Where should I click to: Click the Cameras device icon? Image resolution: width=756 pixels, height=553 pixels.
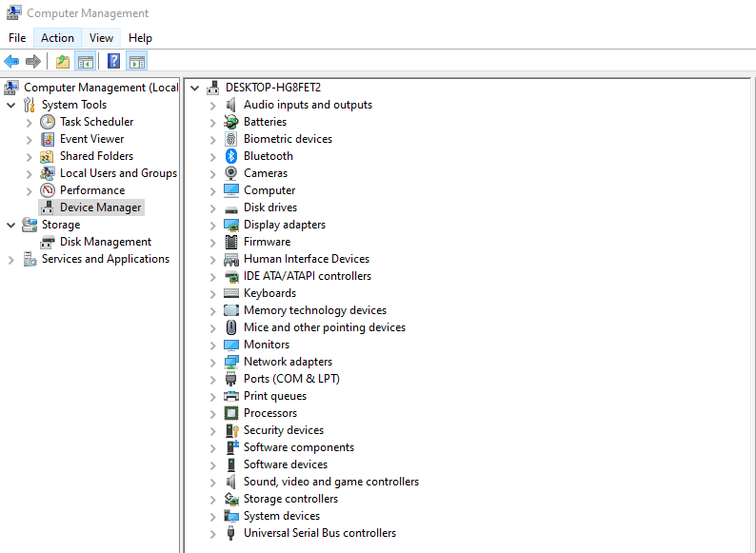coord(230,173)
